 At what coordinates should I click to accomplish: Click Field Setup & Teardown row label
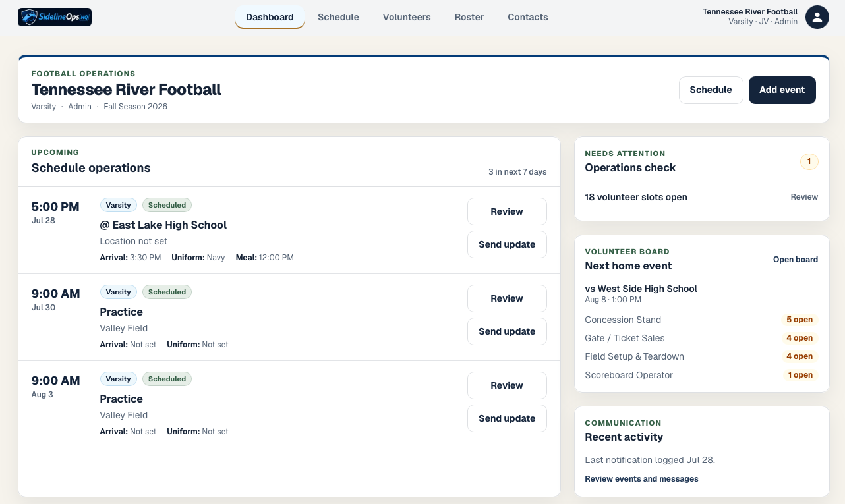634,356
